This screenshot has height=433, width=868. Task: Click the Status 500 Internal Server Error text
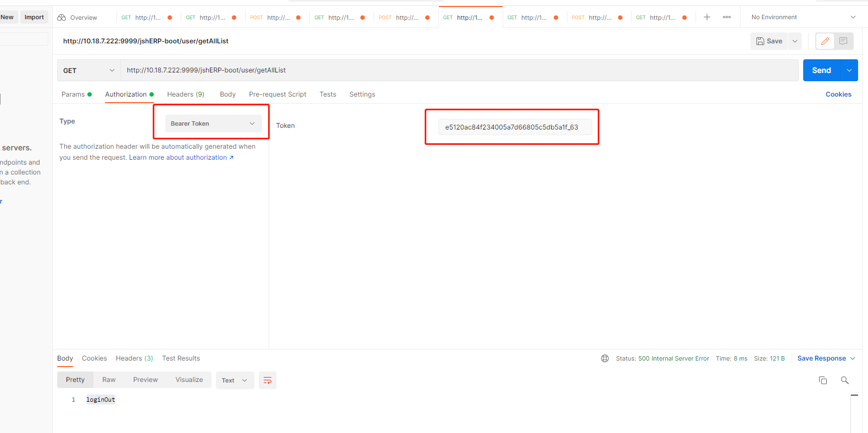[x=663, y=358]
